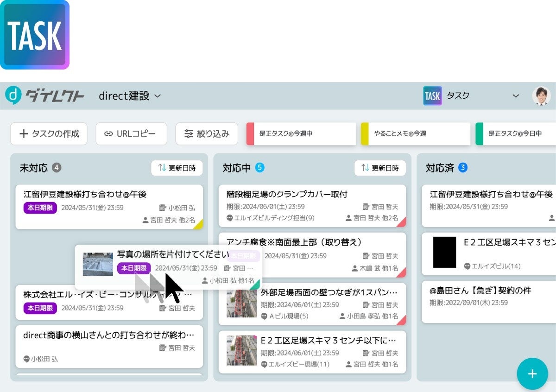The image size is (556, 392).
Task: Click chat icon for エルイズビル(14)
Action: click(467, 266)
